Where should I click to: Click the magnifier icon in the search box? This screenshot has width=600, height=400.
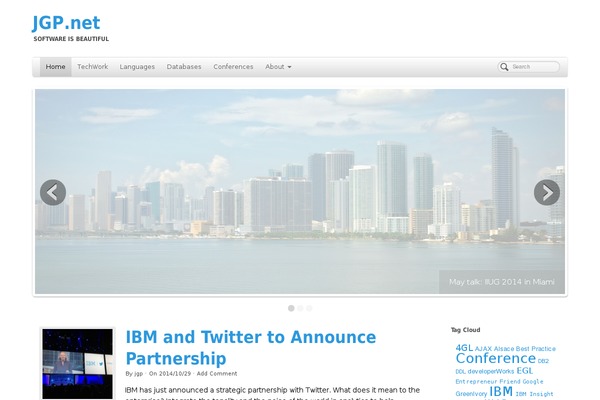click(504, 67)
